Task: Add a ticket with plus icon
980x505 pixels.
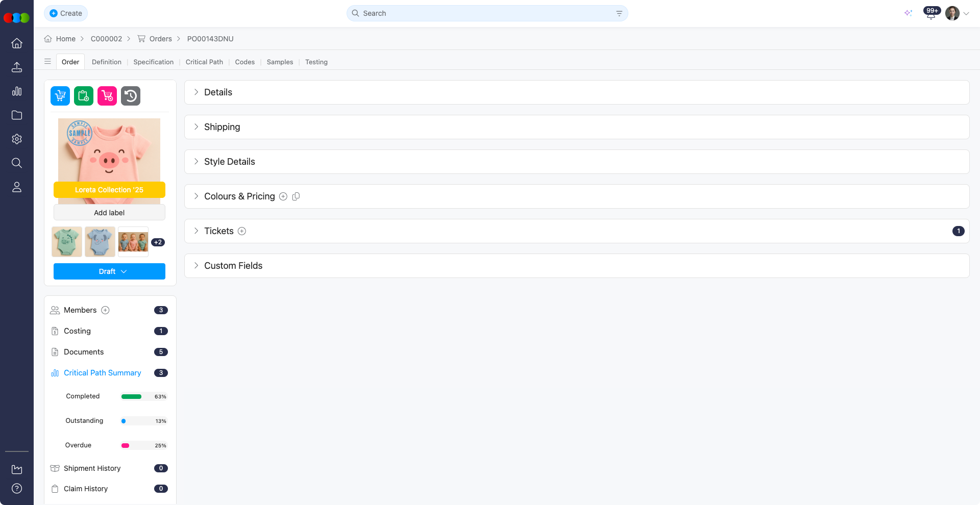Action: 242,231
